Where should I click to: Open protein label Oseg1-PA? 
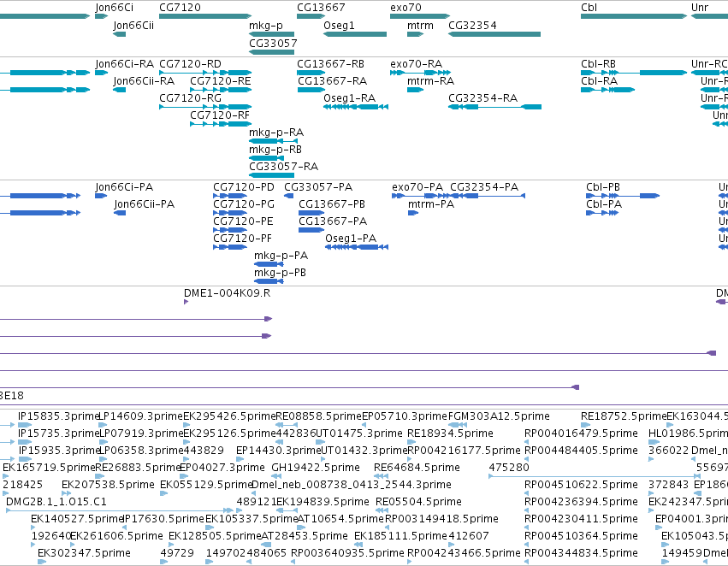(351, 239)
